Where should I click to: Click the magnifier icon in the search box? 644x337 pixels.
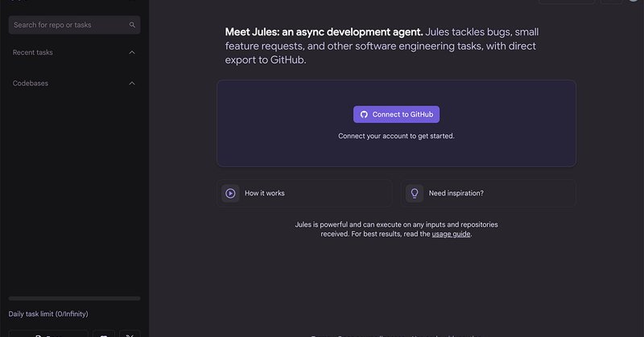tap(132, 25)
